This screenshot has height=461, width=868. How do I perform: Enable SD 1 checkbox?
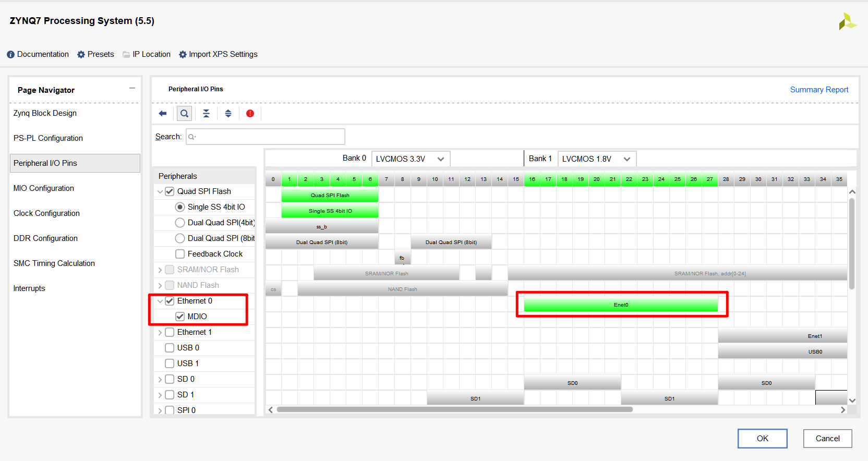(170, 395)
